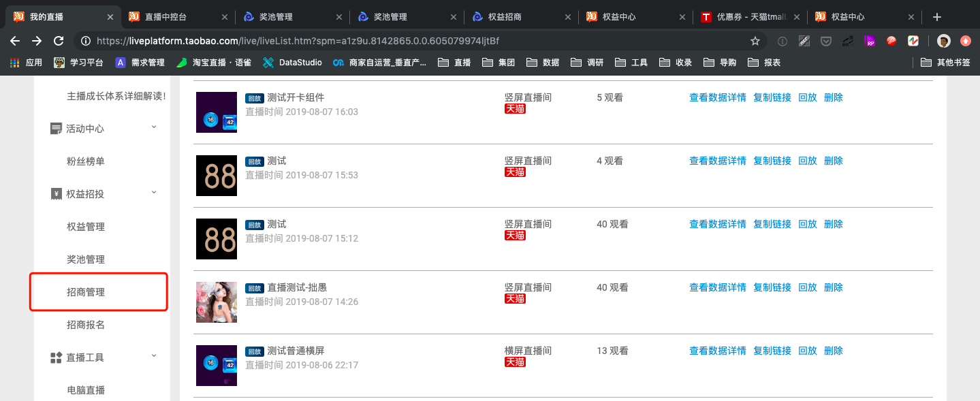Open 主播成长体系详细解读 sidebar item
980x401 pixels.
(116, 96)
